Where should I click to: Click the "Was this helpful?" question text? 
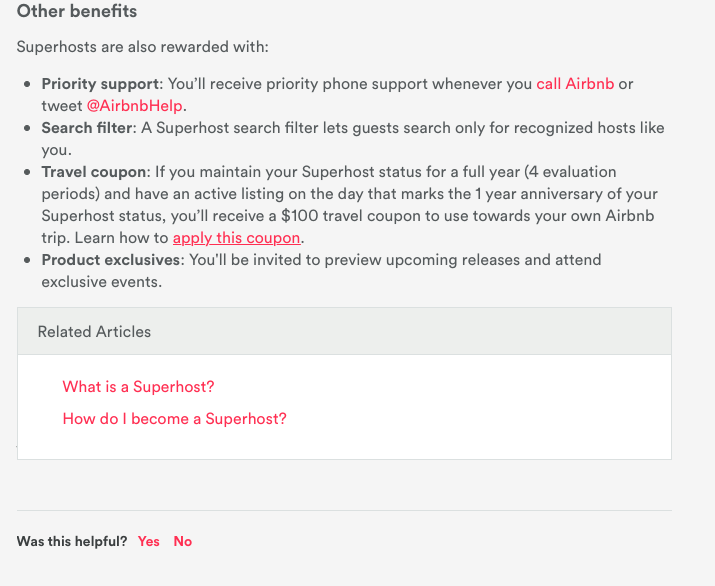click(72, 541)
